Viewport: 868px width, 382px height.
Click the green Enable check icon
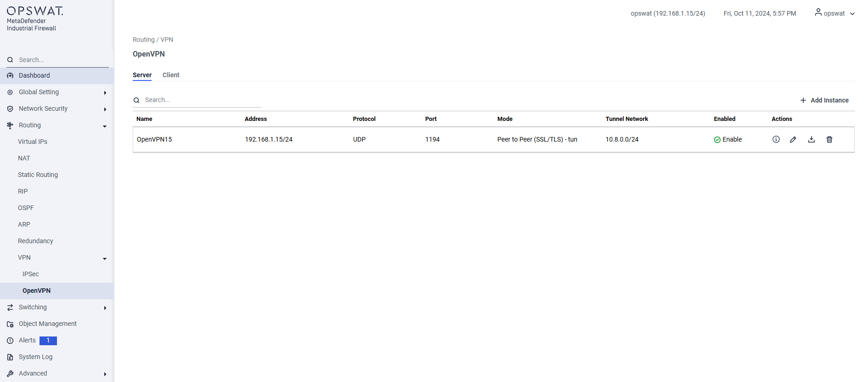(x=717, y=140)
